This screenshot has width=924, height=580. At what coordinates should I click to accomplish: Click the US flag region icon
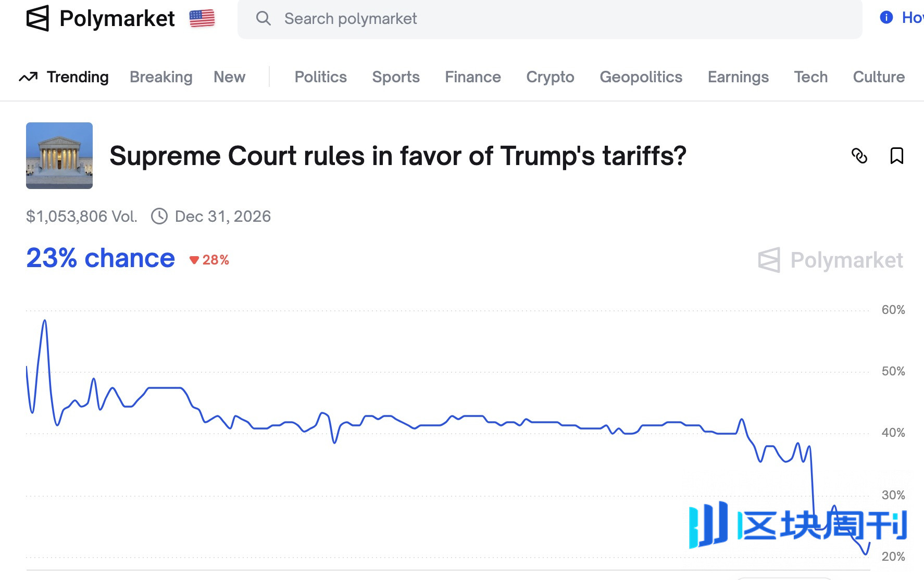click(202, 19)
